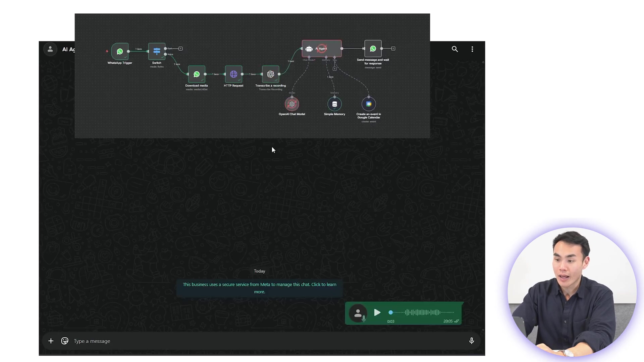Open the attach plus menu
This screenshot has height=362, width=644.
[51, 341]
